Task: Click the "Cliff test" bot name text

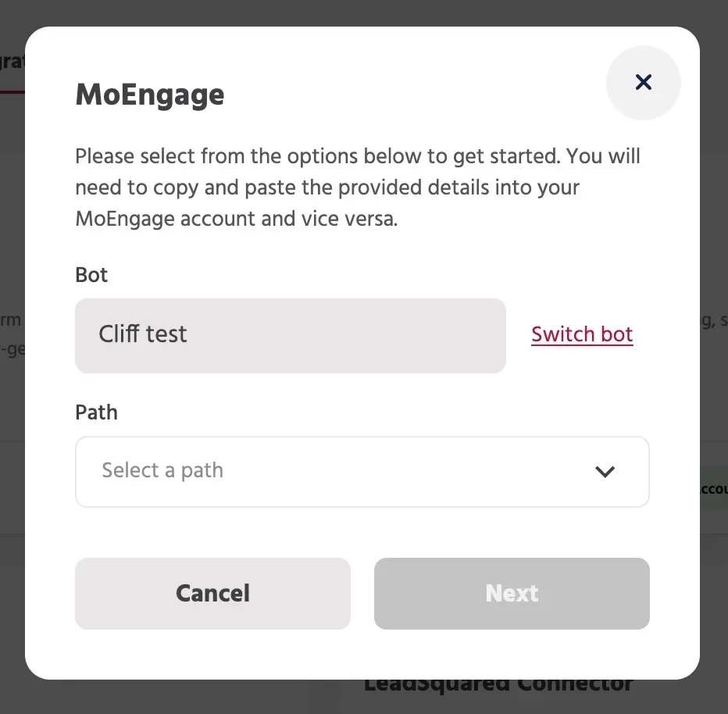Action: tap(143, 334)
